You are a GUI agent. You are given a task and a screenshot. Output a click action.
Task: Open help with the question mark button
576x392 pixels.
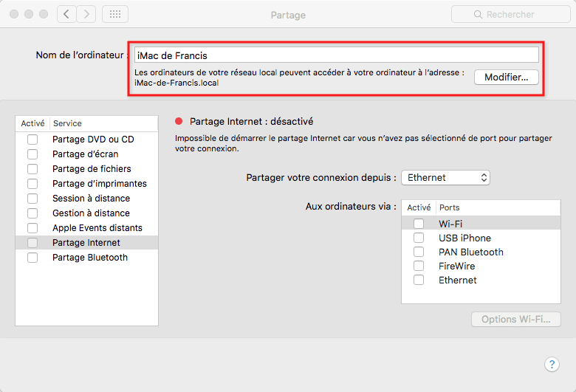552,365
